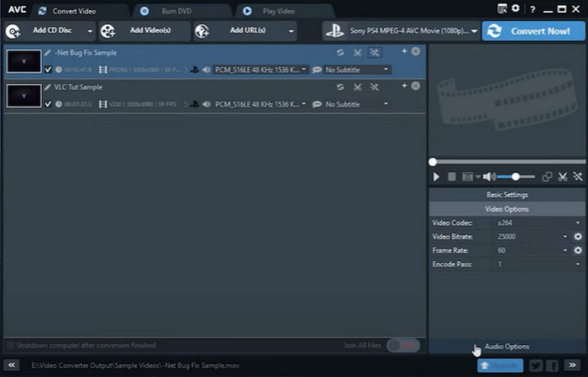Click the refresh icon on VLC Tut Sample
This screenshot has width=588, height=377.
pyautogui.click(x=340, y=87)
